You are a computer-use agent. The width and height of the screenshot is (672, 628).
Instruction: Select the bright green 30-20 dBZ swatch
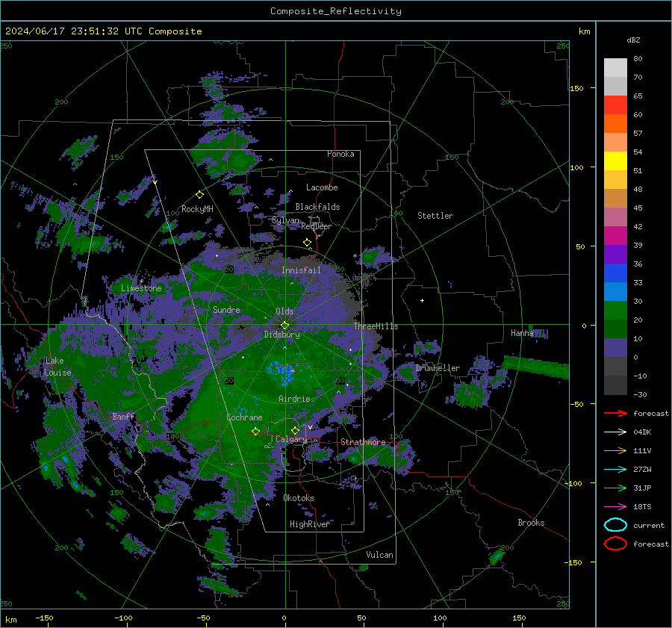pyautogui.click(x=615, y=310)
